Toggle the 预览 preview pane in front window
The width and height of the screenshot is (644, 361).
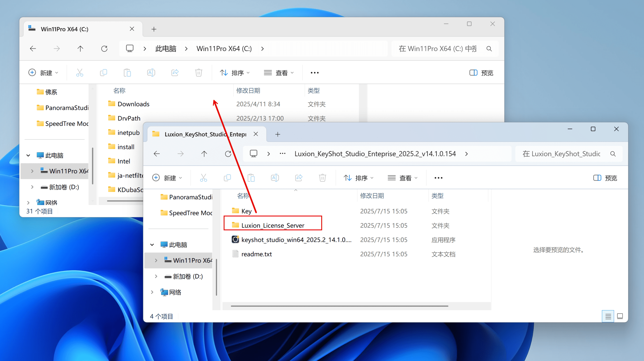pyautogui.click(x=605, y=178)
